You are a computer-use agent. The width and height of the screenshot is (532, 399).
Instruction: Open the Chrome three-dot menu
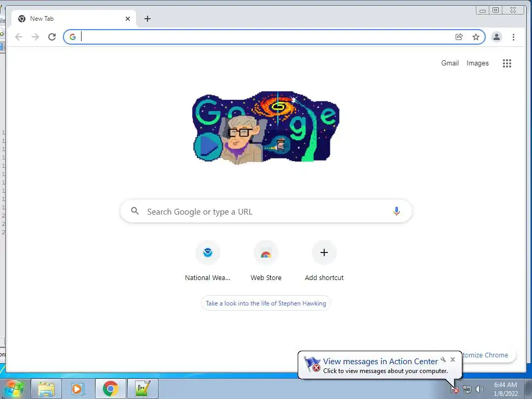pyautogui.click(x=513, y=37)
